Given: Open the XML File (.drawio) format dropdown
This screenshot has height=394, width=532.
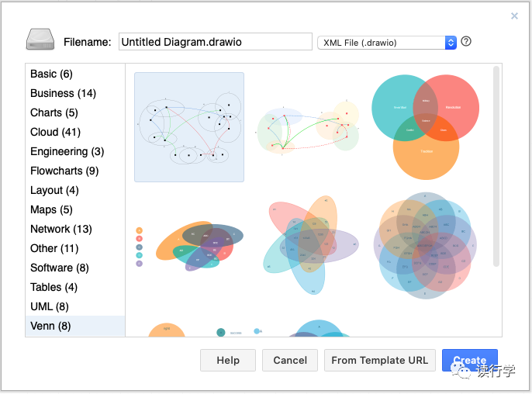Looking at the screenshot, I should click(x=387, y=43).
